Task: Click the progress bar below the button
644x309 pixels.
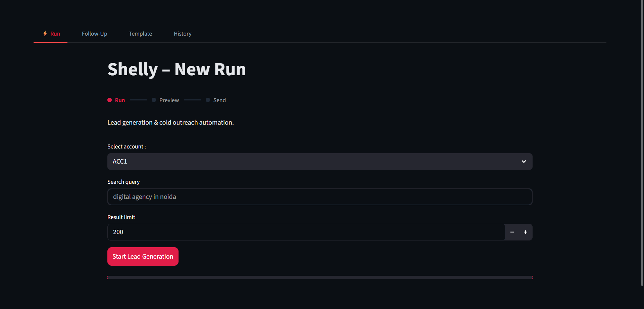Action: pos(319,277)
